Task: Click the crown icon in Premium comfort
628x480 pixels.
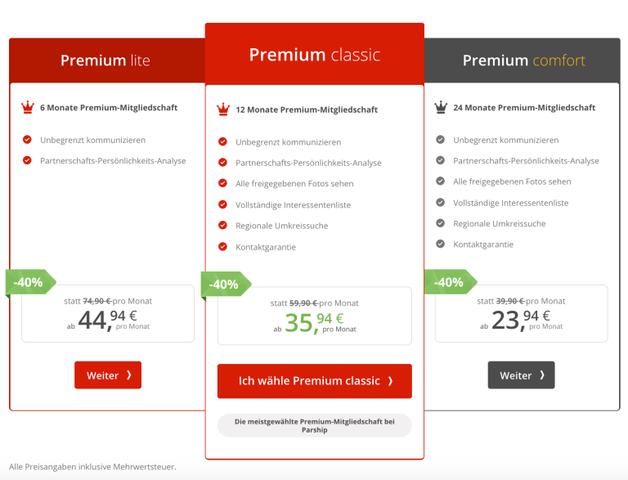Action: pos(440,107)
